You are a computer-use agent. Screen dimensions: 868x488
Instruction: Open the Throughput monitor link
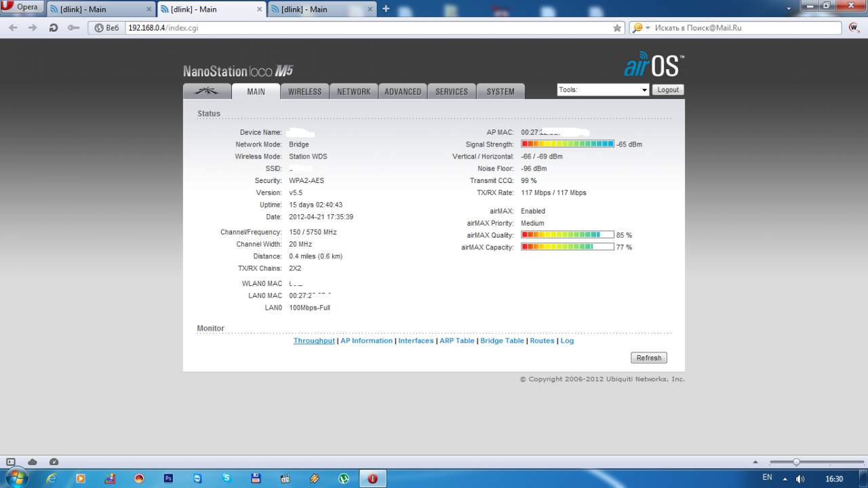314,341
